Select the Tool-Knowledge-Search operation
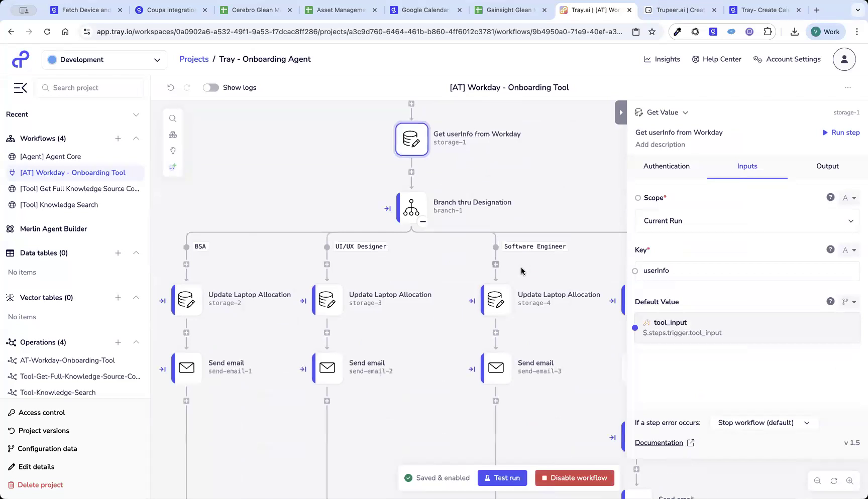This screenshot has width=868, height=499. pyautogui.click(x=56, y=392)
